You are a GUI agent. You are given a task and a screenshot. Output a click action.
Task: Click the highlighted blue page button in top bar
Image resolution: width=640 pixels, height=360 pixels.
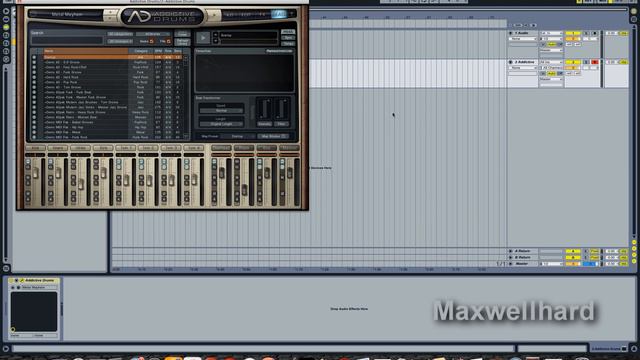[279, 14]
